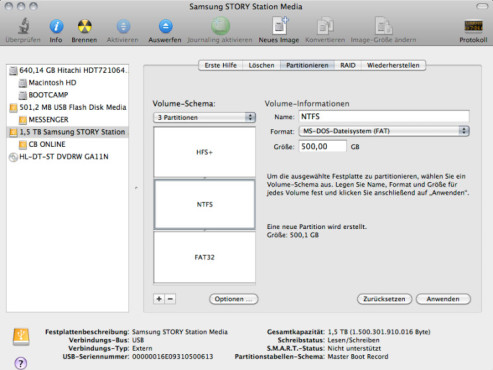The image size is (493, 370).
Task: Click the Anwenden button
Action: pyautogui.click(x=443, y=299)
